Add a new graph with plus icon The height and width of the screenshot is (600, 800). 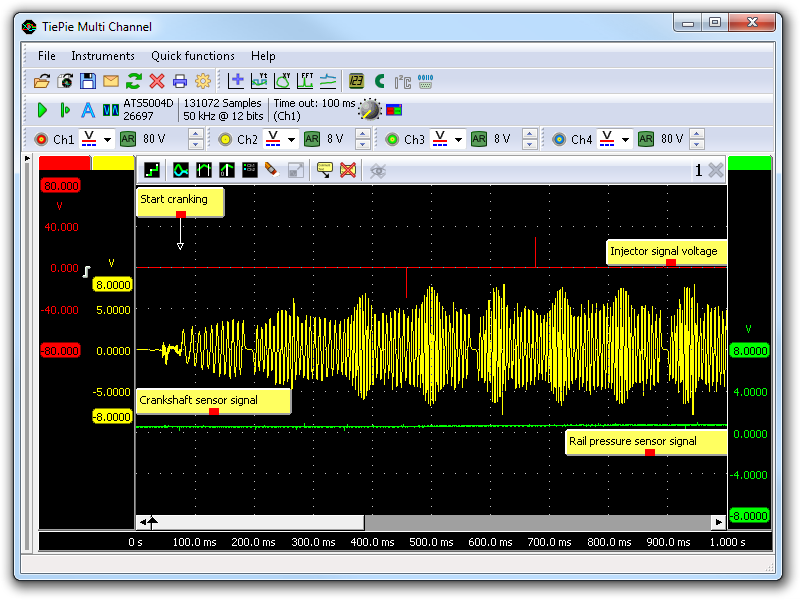pyautogui.click(x=236, y=81)
